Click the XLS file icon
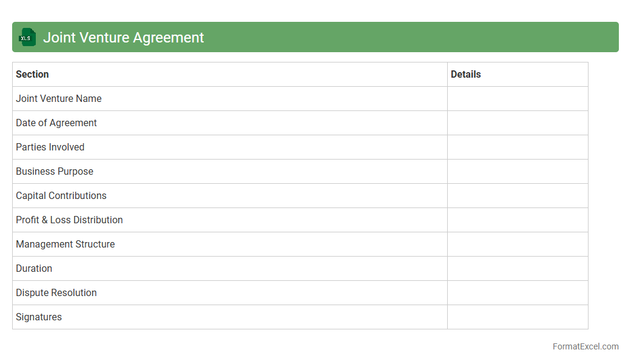This screenshot has width=631, height=364. pyautogui.click(x=27, y=38)
